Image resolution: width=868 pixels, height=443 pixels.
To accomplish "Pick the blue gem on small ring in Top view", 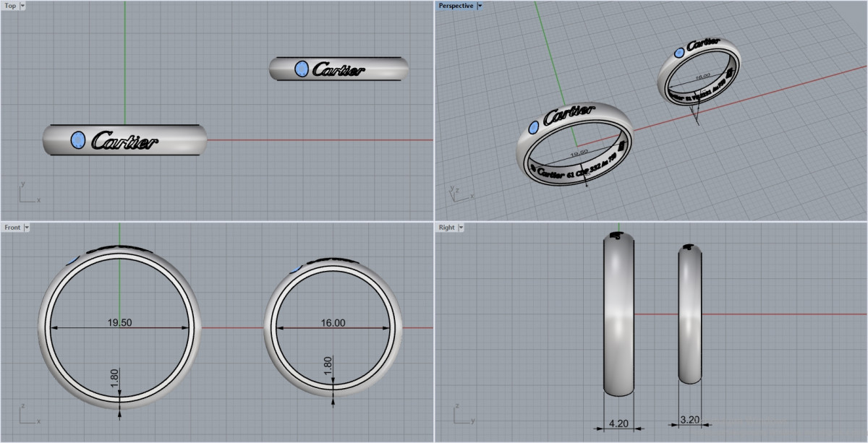I will (x=302, y=69).
